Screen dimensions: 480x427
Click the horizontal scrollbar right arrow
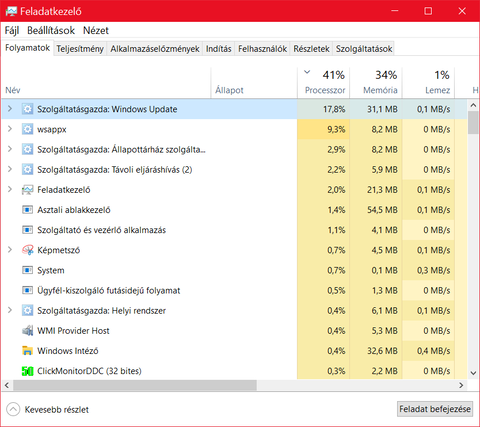click(461, 385)
